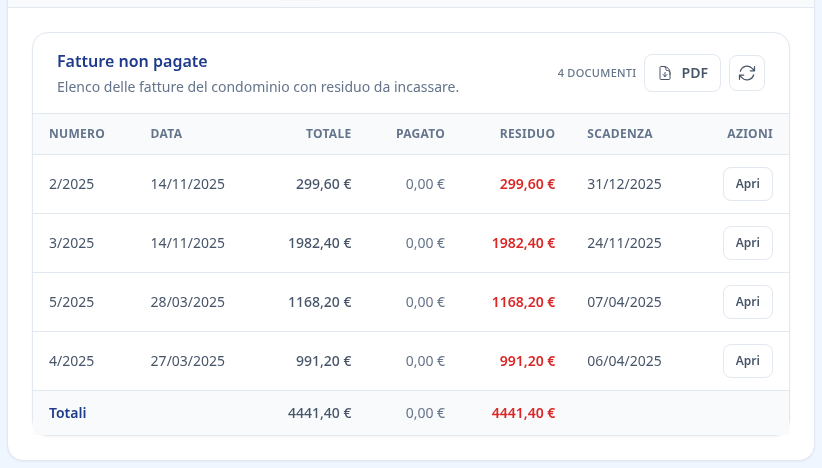Click the 4 DOCUMENTI counter label

coord(597,73)
